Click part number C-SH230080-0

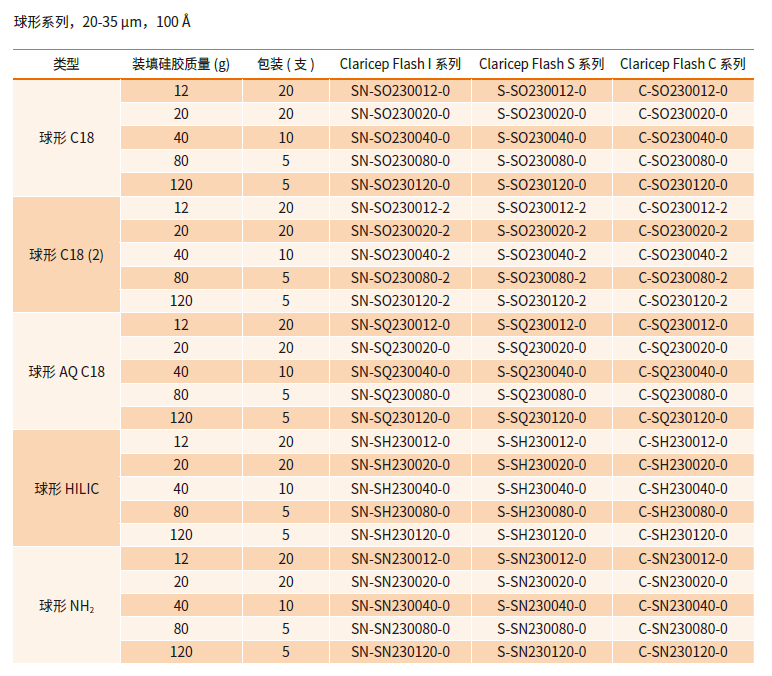pos(683,512)
